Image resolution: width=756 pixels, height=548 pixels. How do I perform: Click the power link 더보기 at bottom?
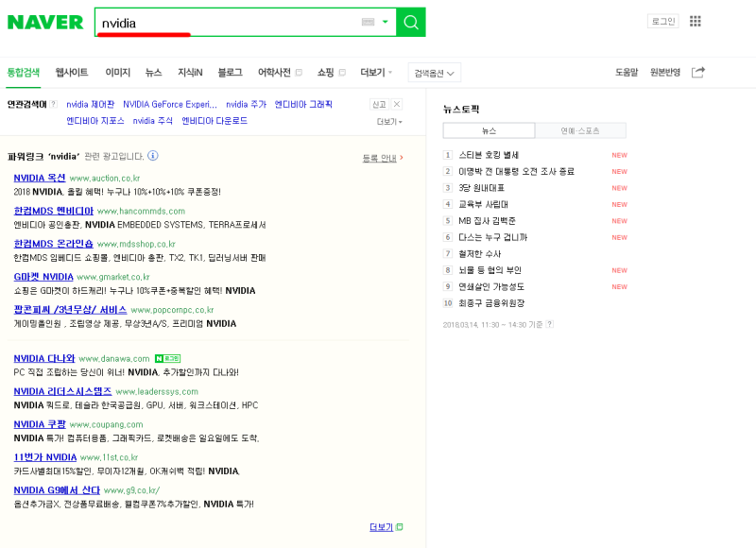pyautogui.click(x=387, y=527)
